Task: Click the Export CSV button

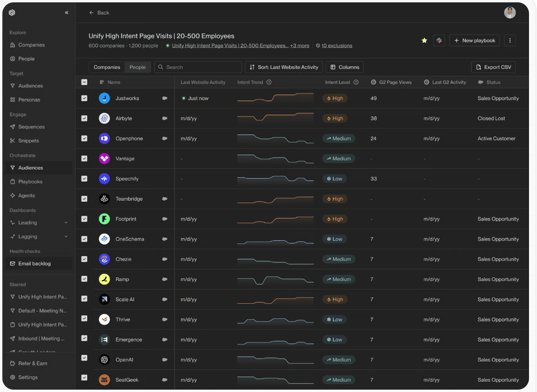Action: pos(494,67)
